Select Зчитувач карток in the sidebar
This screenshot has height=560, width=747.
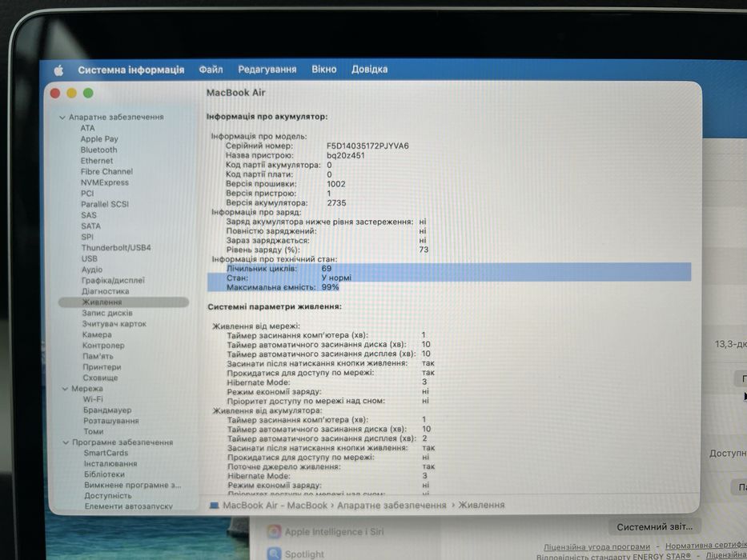tap(114, 324)
